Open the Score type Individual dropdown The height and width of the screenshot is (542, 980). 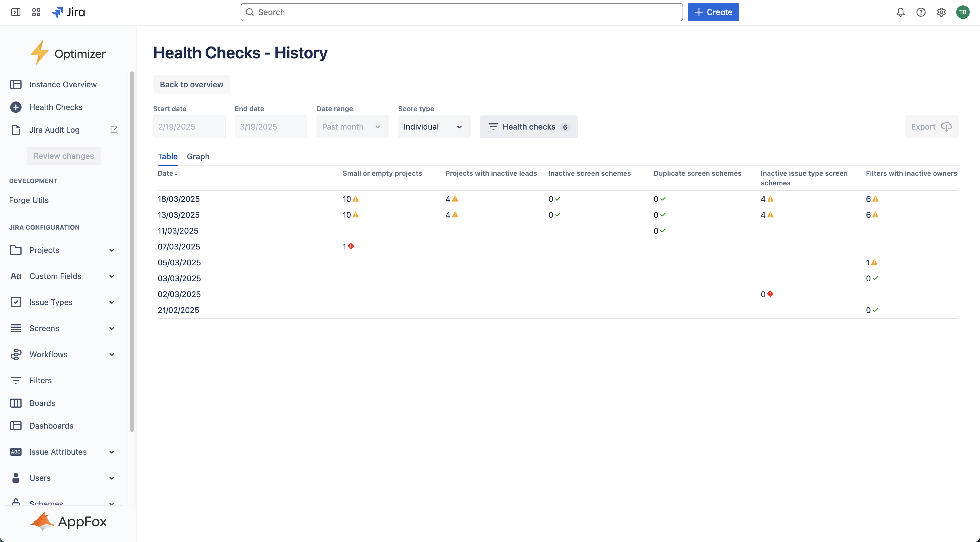point(434,127)
